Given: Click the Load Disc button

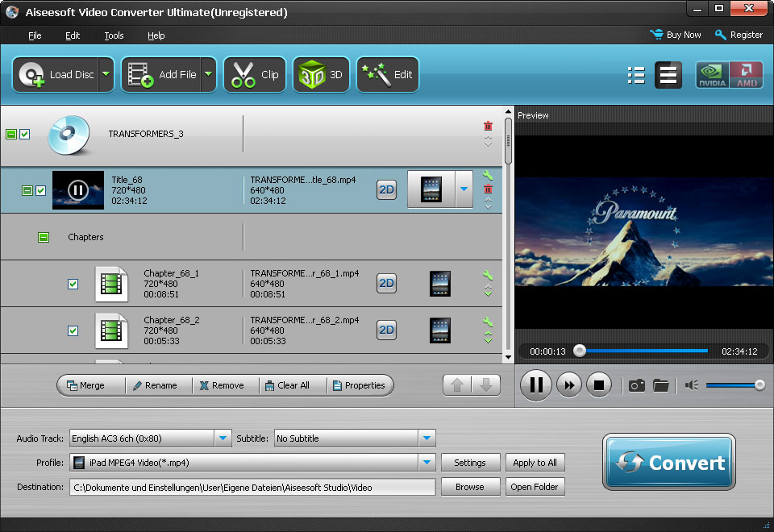Looking at the screenshot, I should tap(56, 74).
